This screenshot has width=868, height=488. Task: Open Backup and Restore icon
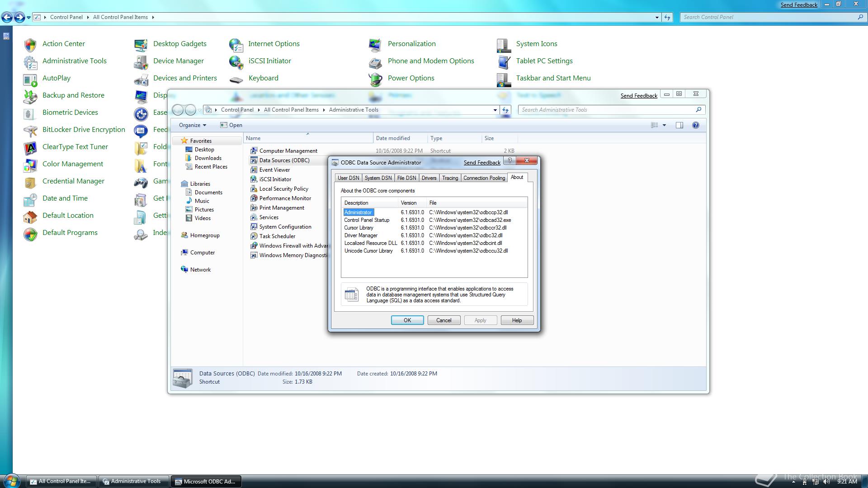coord(30,96)
